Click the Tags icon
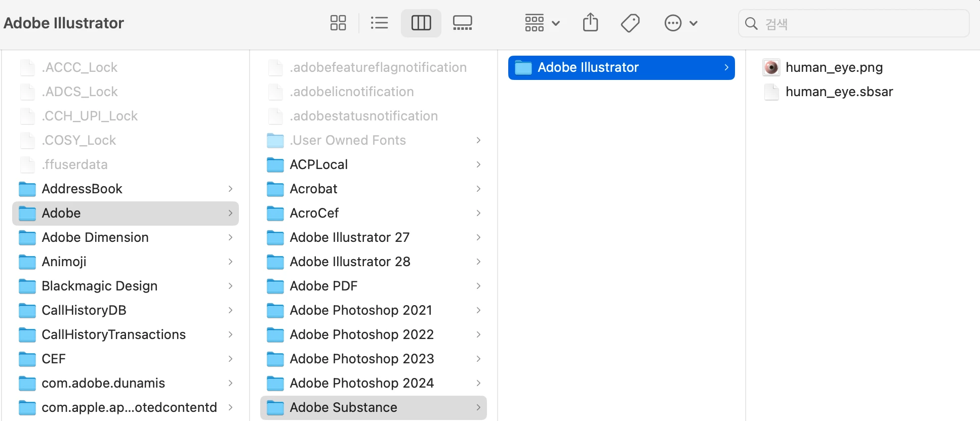 click(x=630, y=23)
